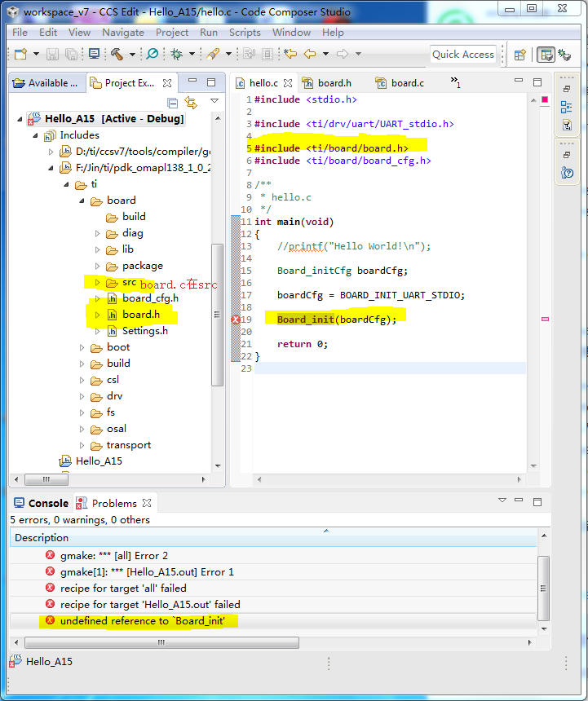Switch to the Console tab

click(41, 504)
